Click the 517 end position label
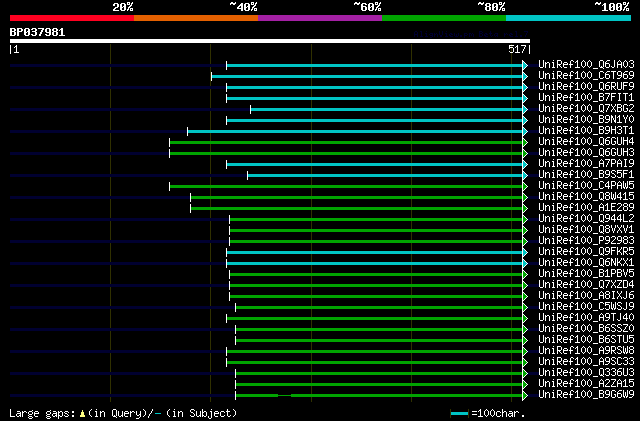 517,50
